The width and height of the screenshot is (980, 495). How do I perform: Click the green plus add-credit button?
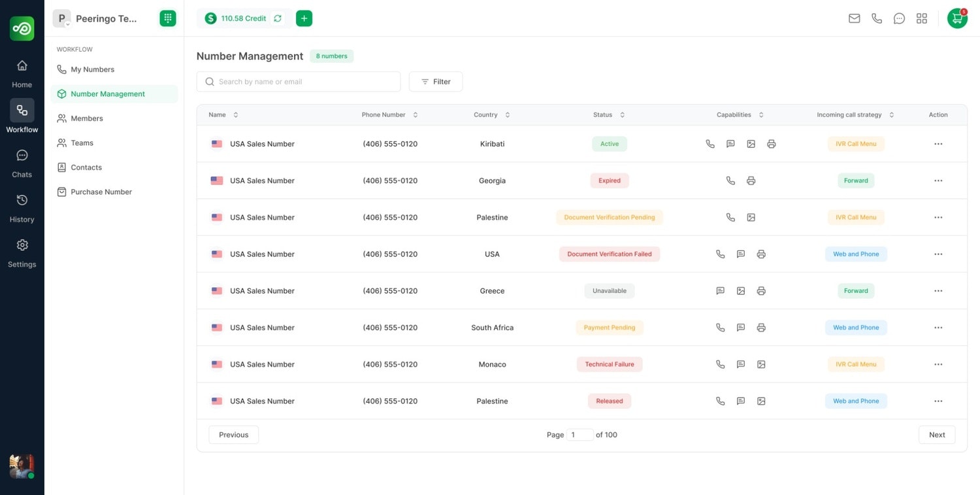[x=304, y=18]
